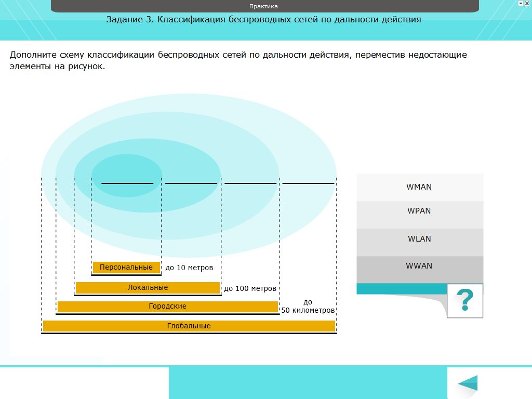This screenshot has width=532, height=399.
Task: Go back using the left arrow icon
Action: click(468, 383)
